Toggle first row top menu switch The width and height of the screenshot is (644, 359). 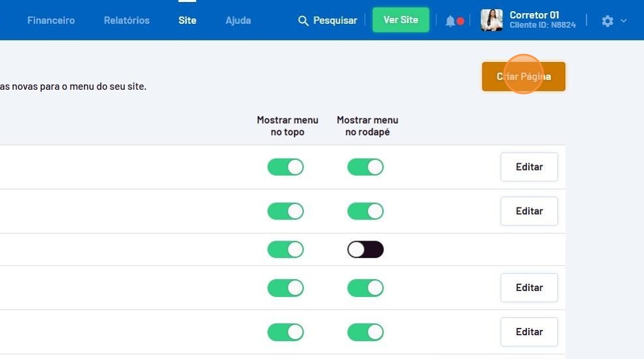286,167
